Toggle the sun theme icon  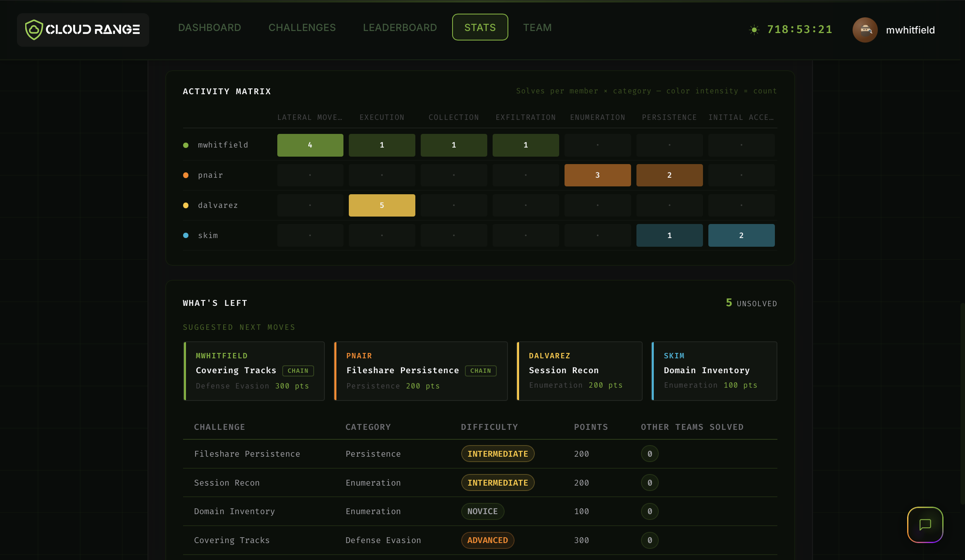pyautogui.click(x=754, y=30)
